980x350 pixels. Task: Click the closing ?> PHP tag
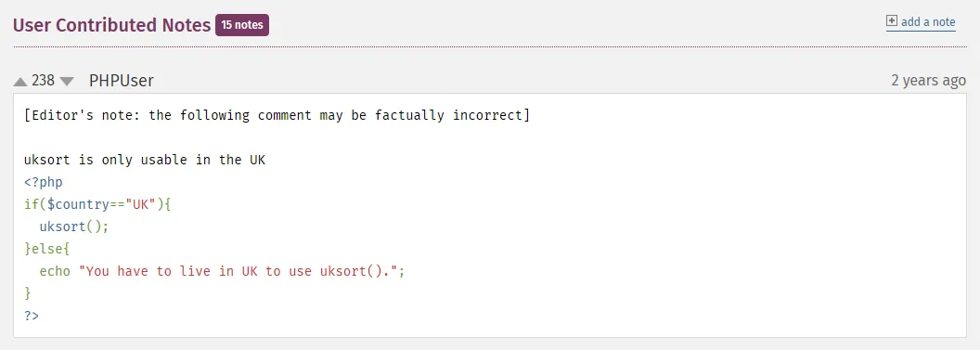[x=32, y=316]
